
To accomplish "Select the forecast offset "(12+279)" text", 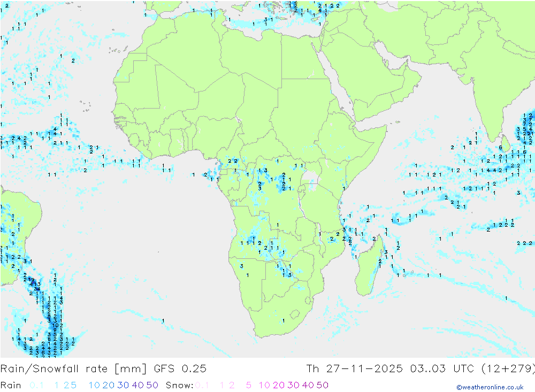I will point(508,369).
